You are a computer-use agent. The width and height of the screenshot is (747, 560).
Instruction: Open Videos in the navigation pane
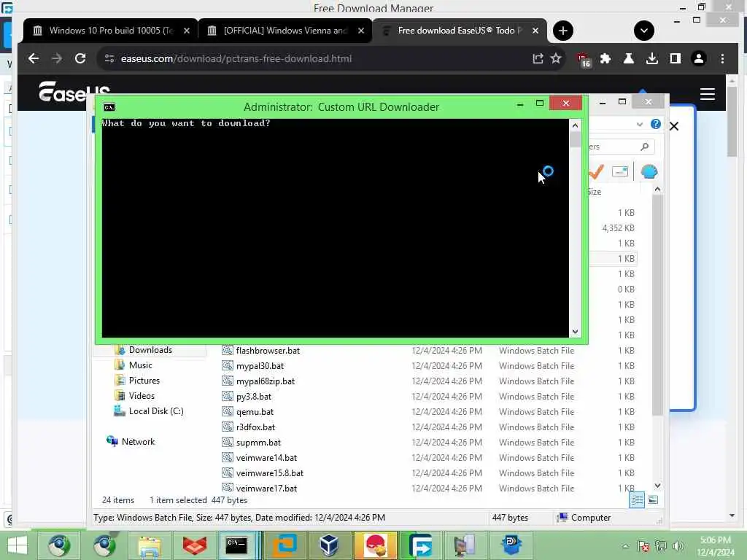[x=142, y=396]
